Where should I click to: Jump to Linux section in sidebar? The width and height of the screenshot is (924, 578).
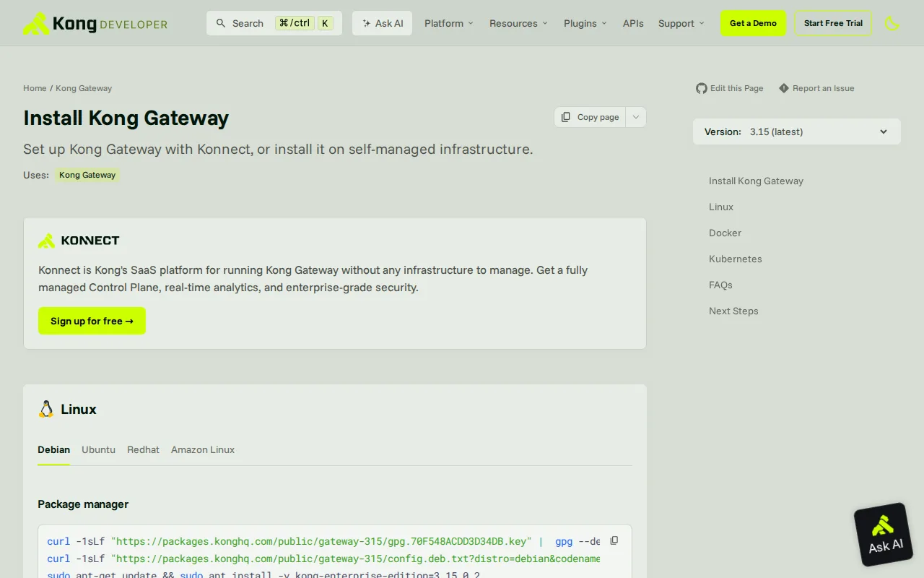pos(721,207)
